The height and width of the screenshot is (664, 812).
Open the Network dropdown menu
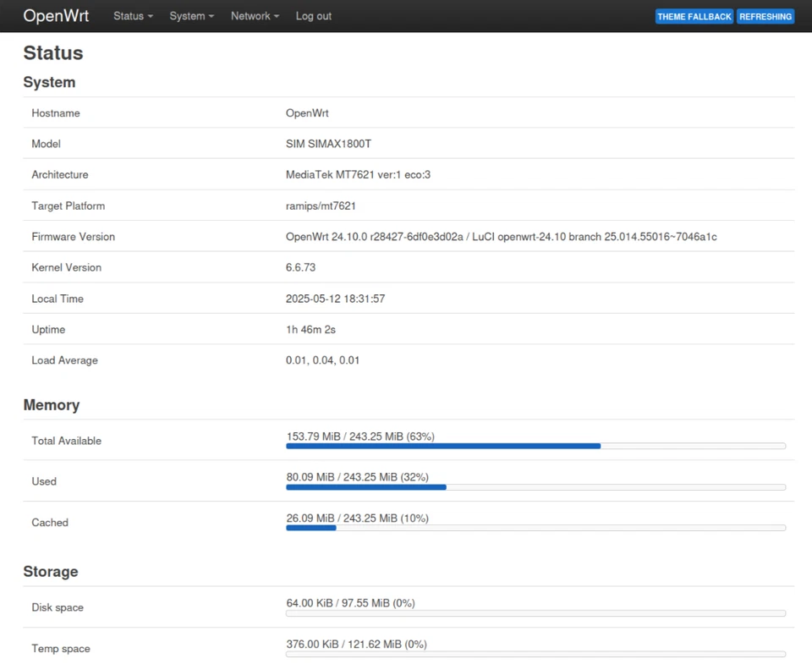254,15
